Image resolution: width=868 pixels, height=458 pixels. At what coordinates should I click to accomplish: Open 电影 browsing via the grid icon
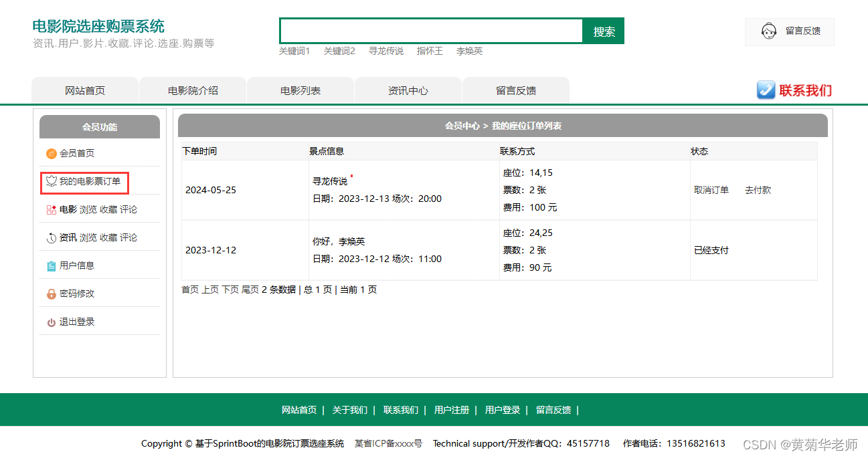tap(51, 209)
